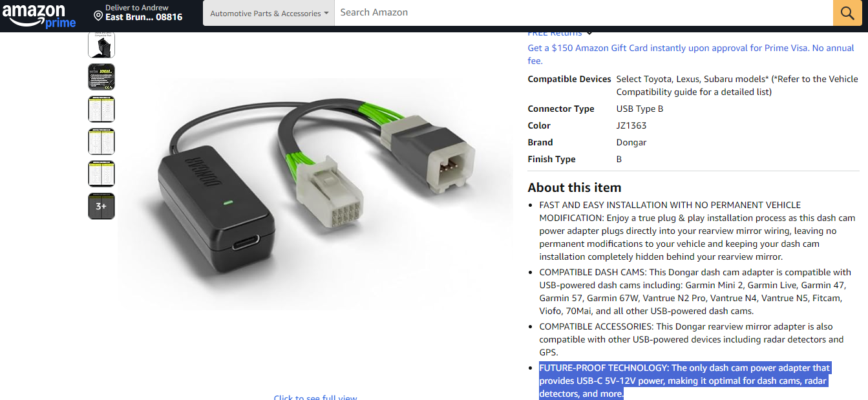Open the $150 Amazon Gift Card offer link
The image size is (868, 400).
(691, 54)
